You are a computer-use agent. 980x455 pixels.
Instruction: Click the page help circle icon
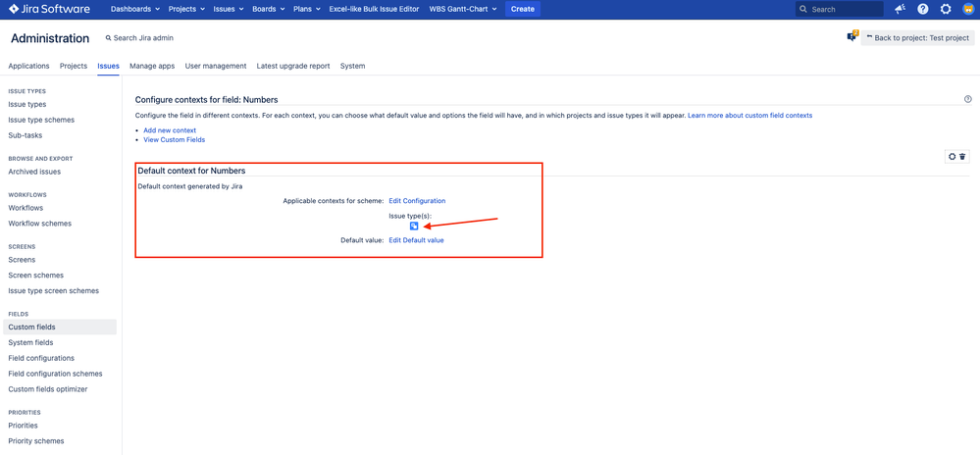coord(968,99)
